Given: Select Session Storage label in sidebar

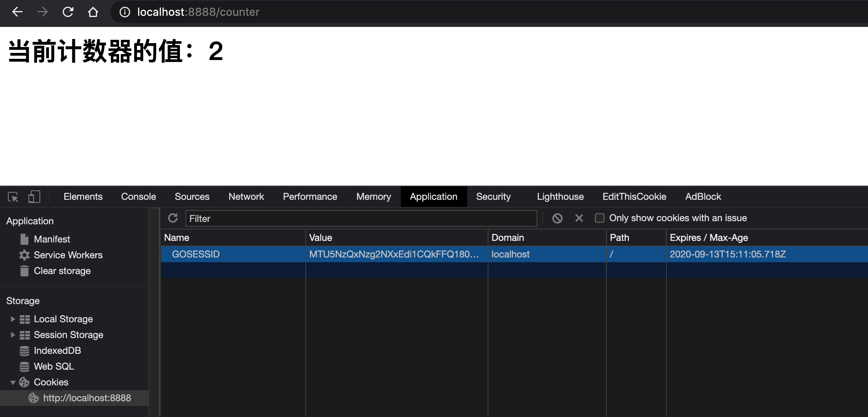Looking at the screenshot, I should point(69,335).
